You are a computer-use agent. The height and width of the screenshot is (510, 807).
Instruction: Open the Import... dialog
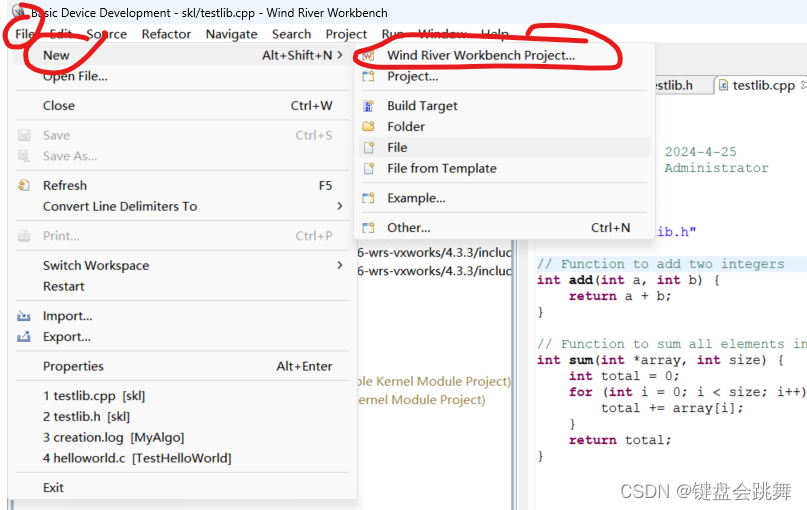[x=67, y=316]
